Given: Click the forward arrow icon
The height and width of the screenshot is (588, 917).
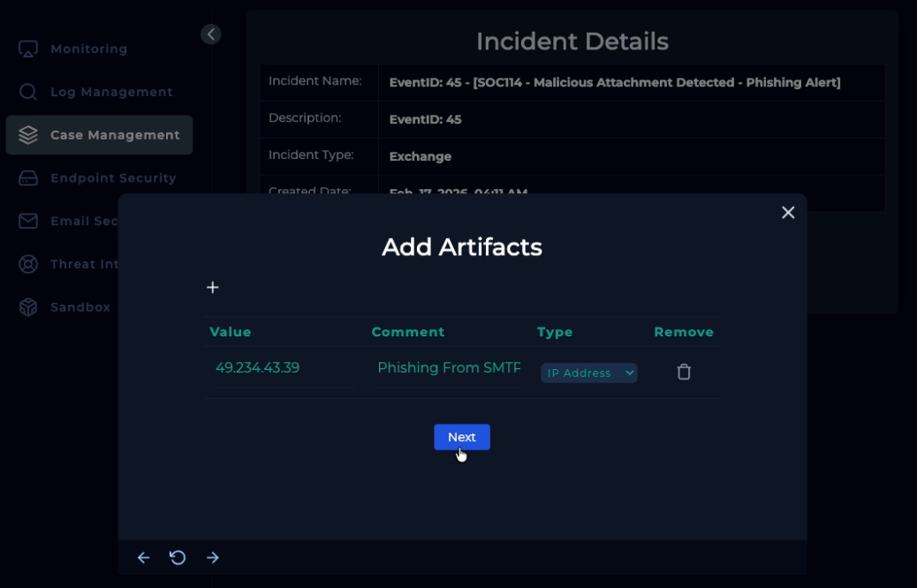Looking at the screenshot, I should 212,558.
